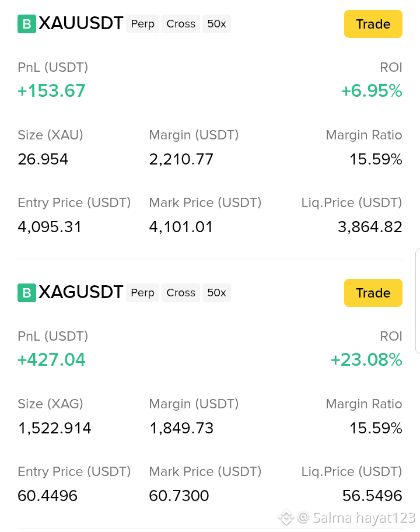Click the green B badge beside XAGUSDT
The height and width of the screenshot is (532, 420).
click(x=27, y=293)
